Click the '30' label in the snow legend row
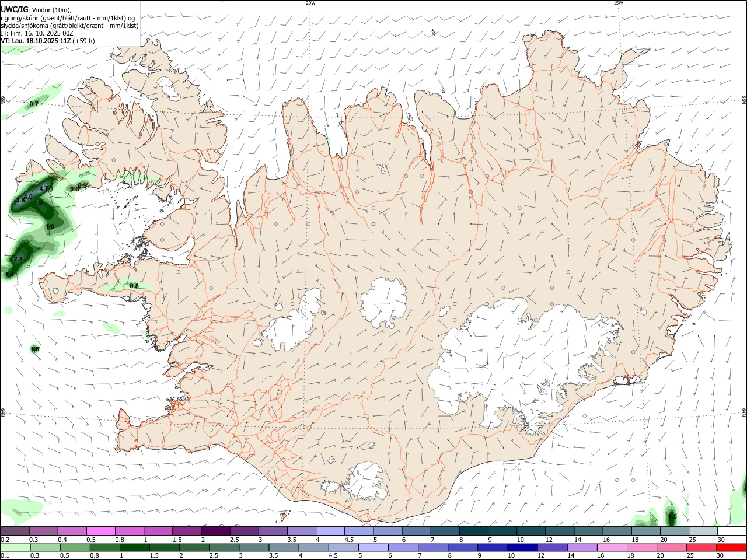This screenshot has height=560, width=747. click(x=721, y=540)
